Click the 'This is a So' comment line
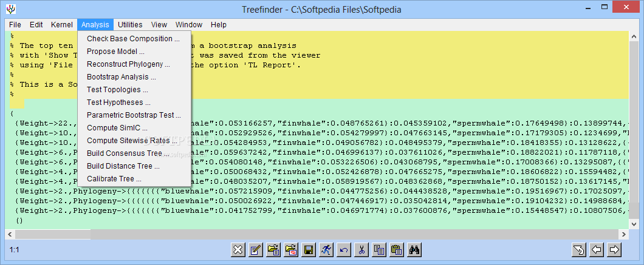 coord(44,84)
